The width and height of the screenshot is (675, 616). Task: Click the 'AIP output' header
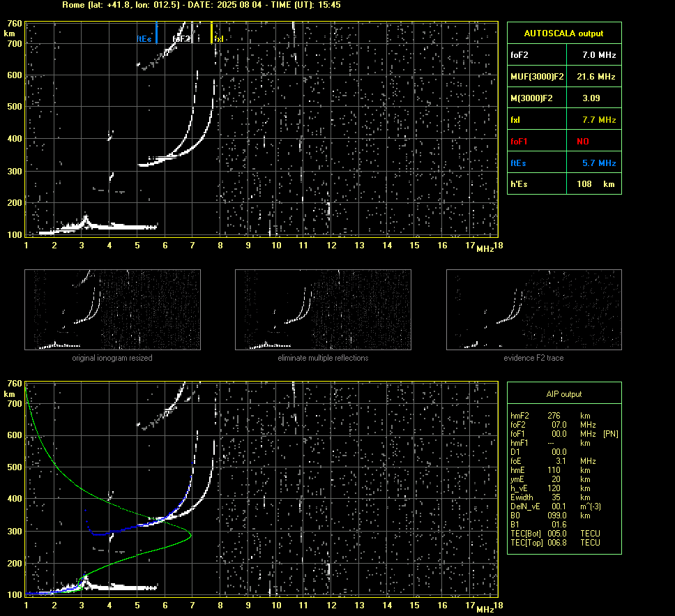coord(564,393)
